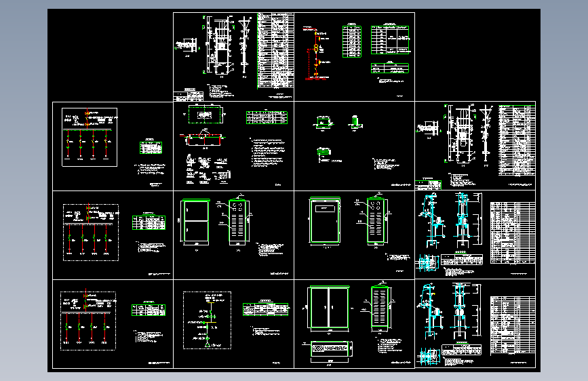Click the single-line diagram with yellow busbar
The width and height of the screenshot is (588, 381).
point(207,320)
